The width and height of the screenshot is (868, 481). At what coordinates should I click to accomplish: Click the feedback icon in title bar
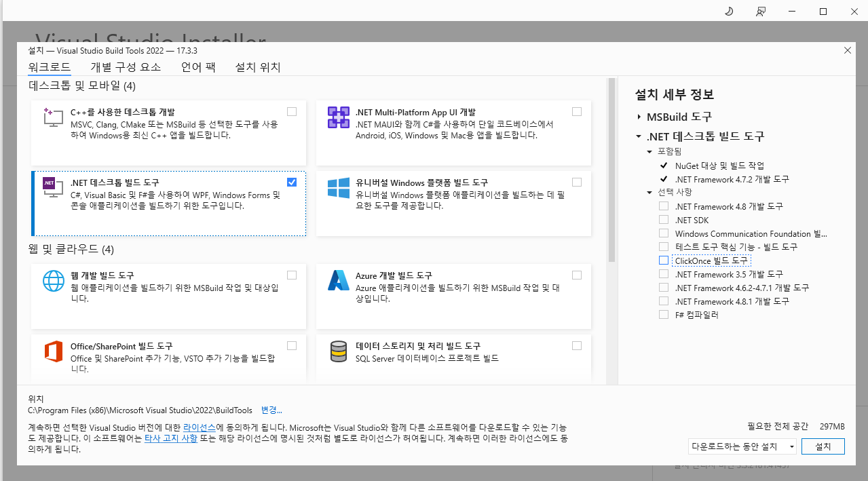pos(761,11)
